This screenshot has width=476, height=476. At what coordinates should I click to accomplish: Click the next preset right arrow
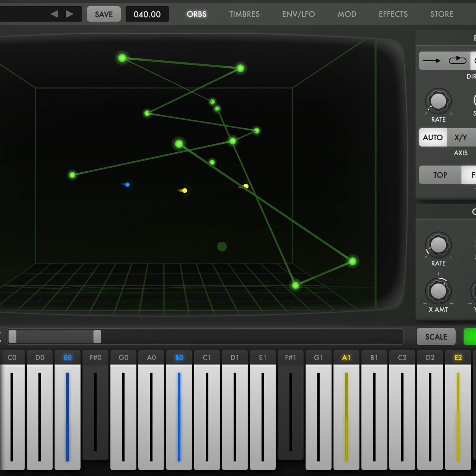(69, 14)
